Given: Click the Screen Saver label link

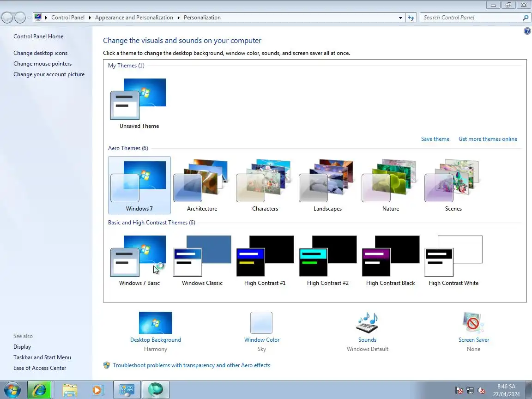Looking at the screenshot, I should 474,339.
